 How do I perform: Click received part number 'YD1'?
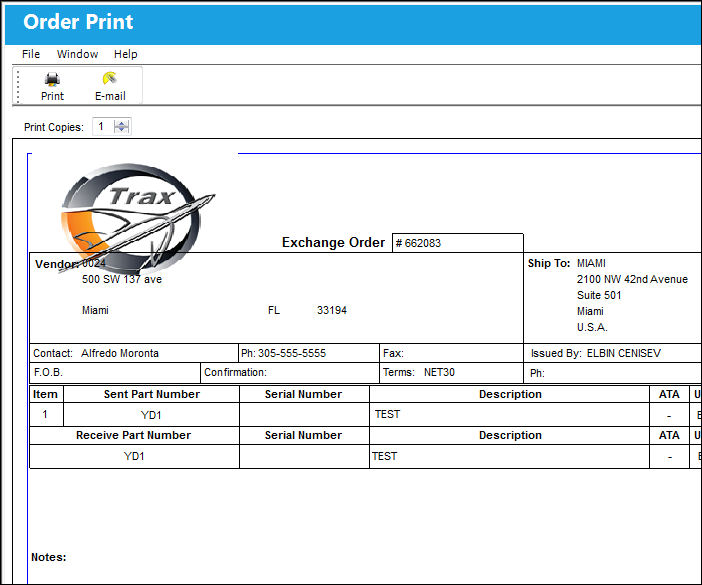tap(134, 456)
